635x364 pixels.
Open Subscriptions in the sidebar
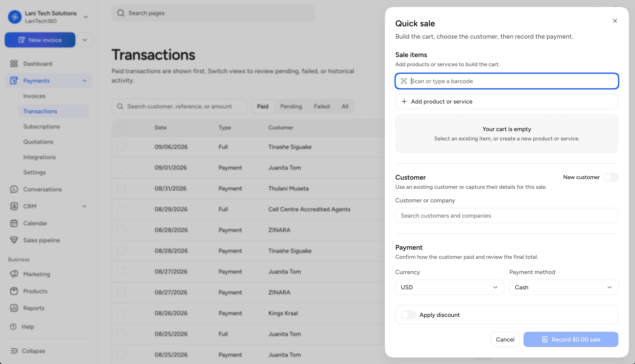(x=42, y=126)
